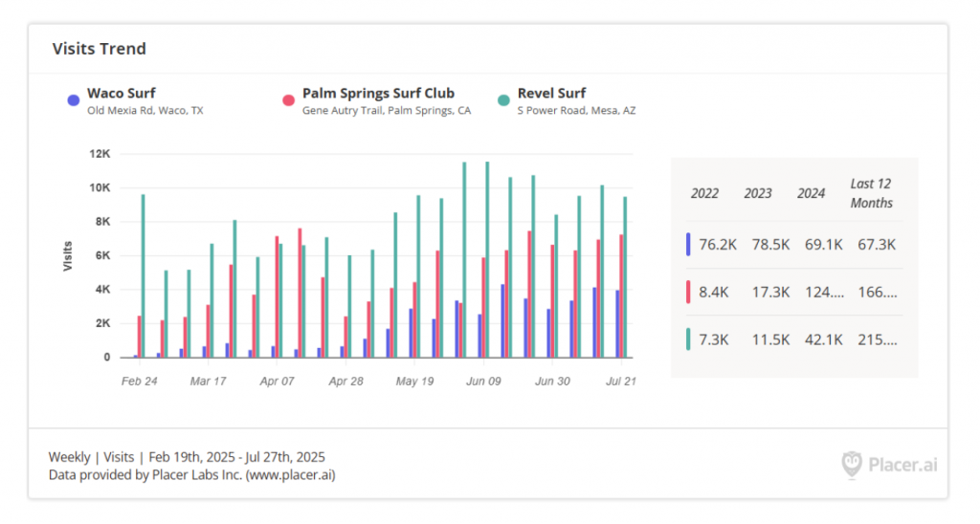The image size is (980, 524).
Task: Toggle the Waco Surf series label
Action: (x=122, y=94)
